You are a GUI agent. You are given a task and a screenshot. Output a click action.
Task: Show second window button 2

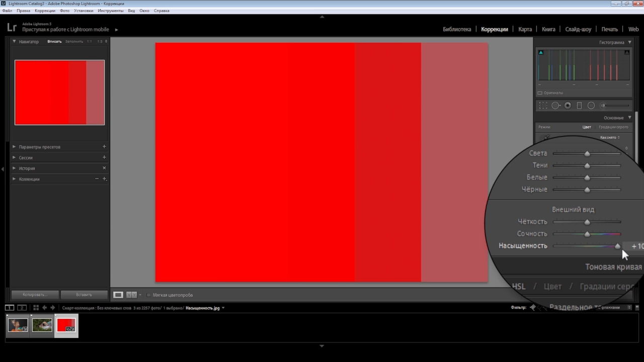point(22,308)
